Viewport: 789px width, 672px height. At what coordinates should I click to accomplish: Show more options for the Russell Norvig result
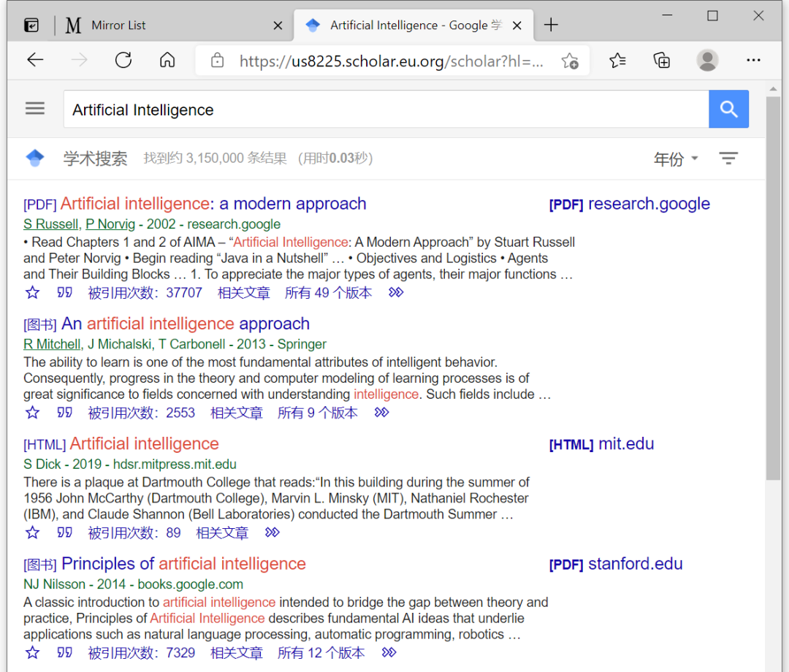396,292
